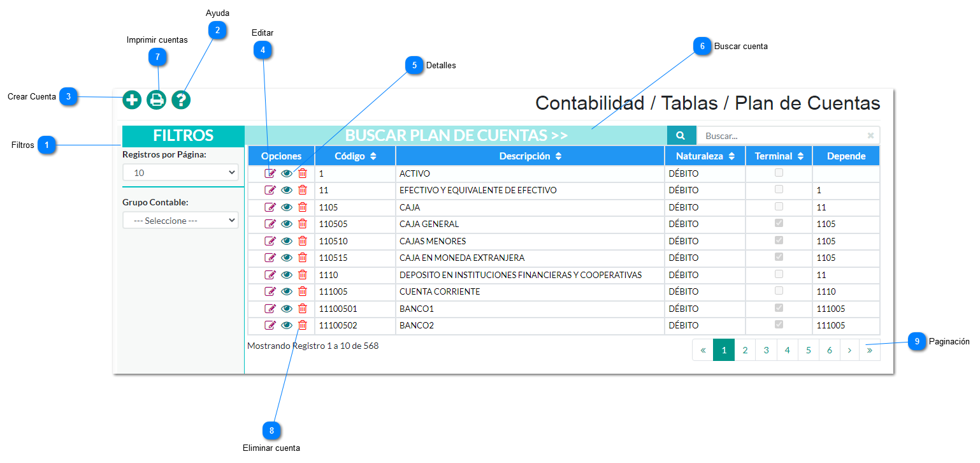Jump to first page with « button
980x463 pixels.
(x=703, y=350)
